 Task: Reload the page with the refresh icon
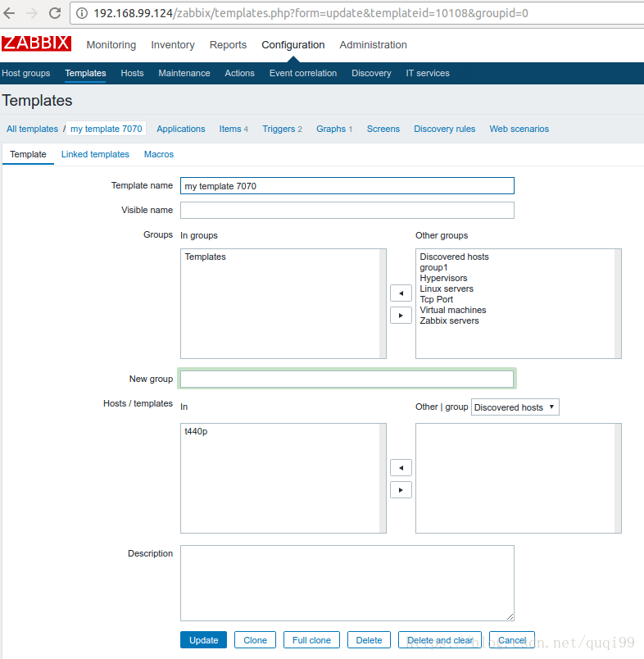pos(55,13)
